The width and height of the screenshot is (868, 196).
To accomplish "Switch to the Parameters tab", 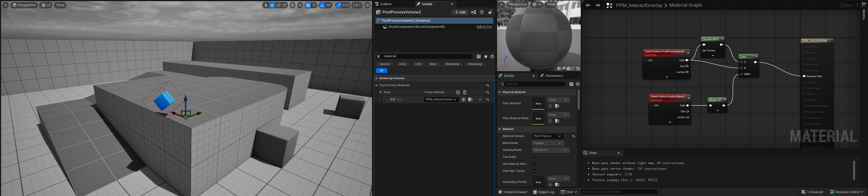I will click(x=551, y=76).
